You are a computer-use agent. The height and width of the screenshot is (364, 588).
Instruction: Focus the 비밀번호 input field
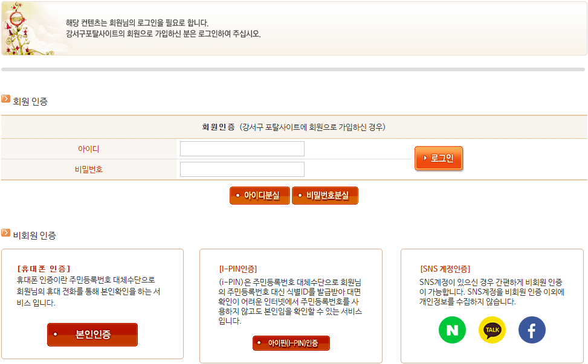click(242, 169)
